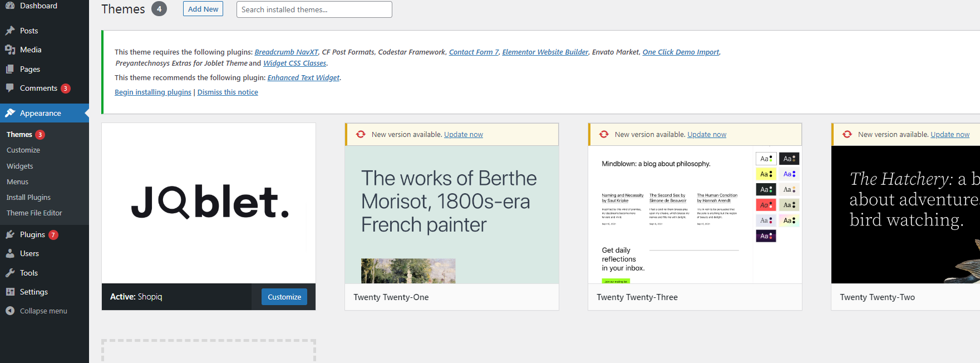Open the Elementor Website Builder link
Screen dimensions: 980x363
pos(545,52)
